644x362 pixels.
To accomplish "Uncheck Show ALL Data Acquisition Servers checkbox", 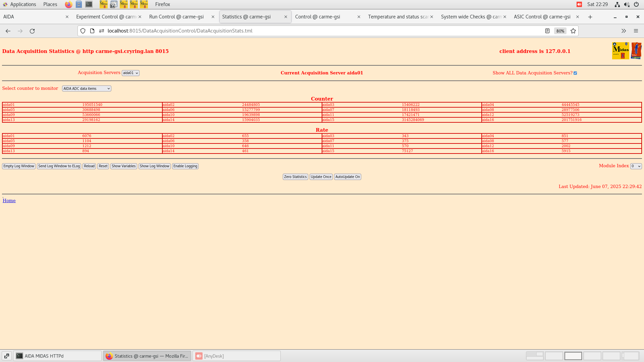I will (575, 73).
